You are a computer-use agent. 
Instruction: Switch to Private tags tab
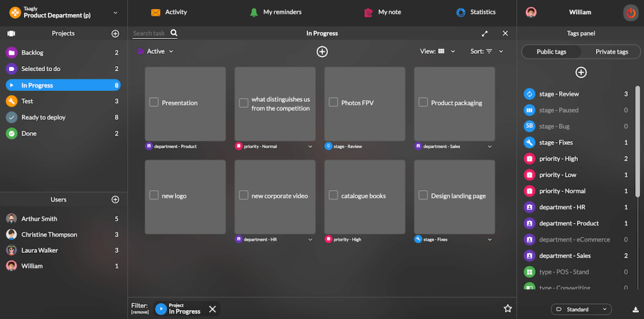611,52
